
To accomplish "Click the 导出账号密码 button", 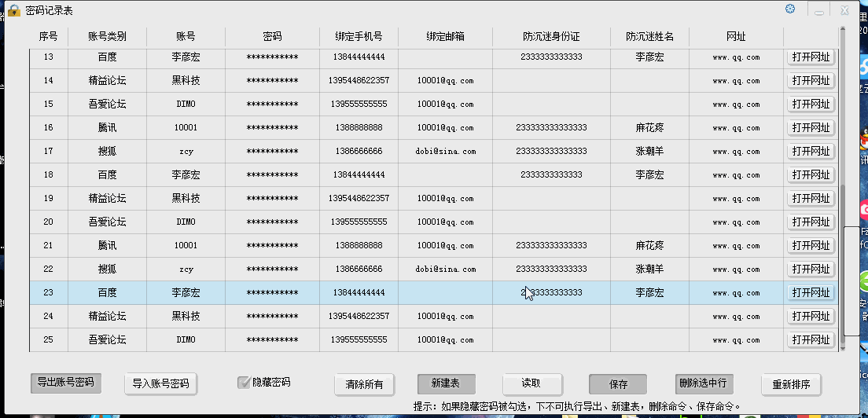I will pos(65,383).
